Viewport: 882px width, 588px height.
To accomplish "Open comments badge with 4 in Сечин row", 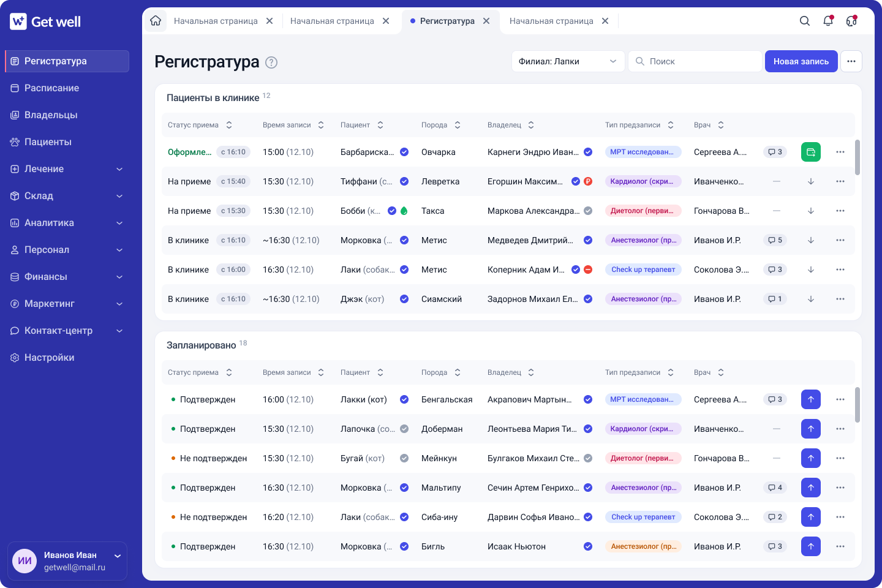I will coord(775,488).
